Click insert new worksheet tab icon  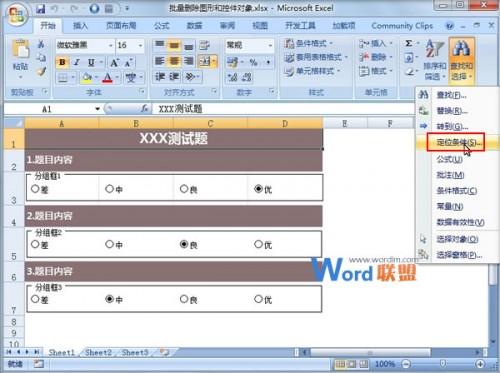click(164, 352)
